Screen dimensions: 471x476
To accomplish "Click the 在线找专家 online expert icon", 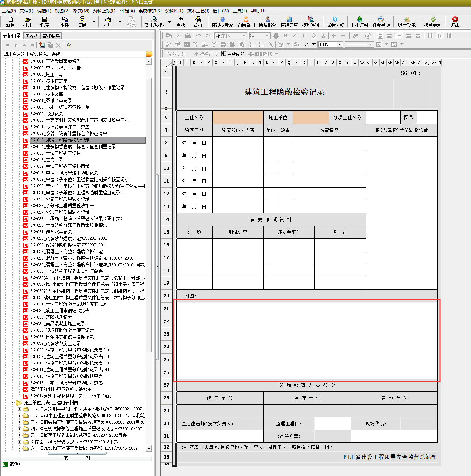I will 222,22.
